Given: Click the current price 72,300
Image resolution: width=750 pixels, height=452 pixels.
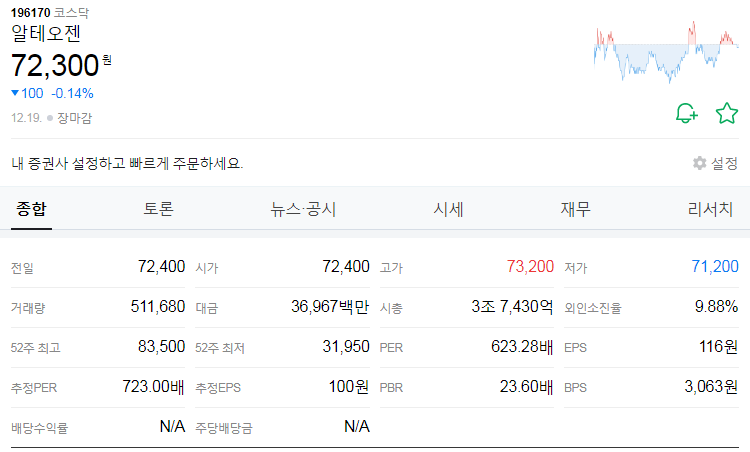Looking at the screenshot, I should coord(55,65).
